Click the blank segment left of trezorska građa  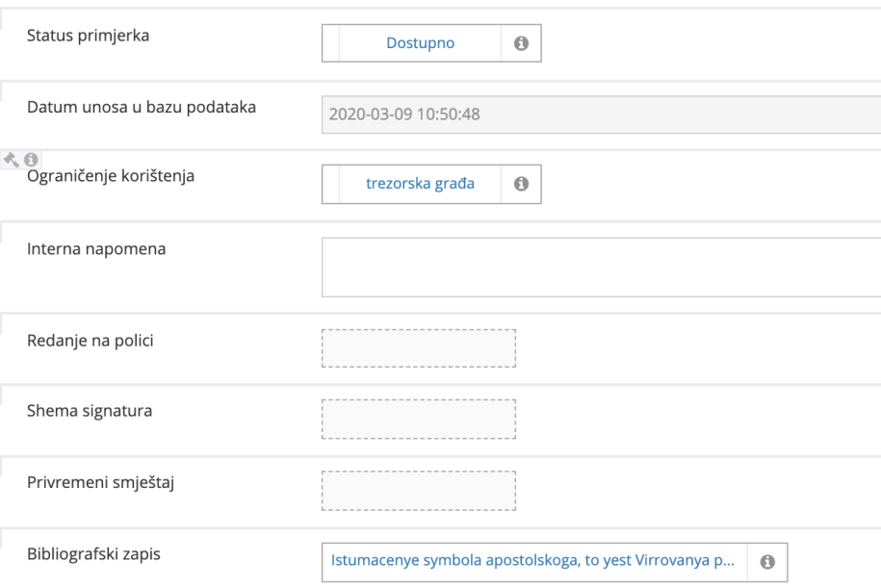[332, 184]
